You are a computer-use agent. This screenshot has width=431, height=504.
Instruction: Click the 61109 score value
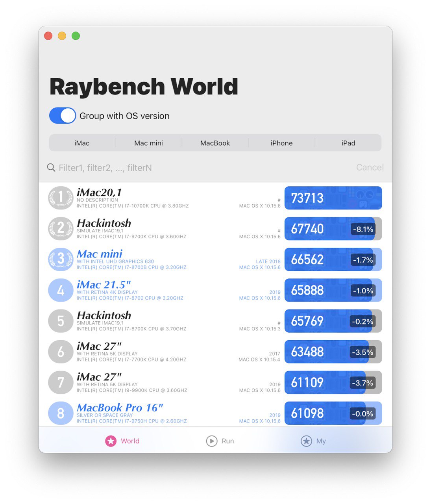coord(307,382)
